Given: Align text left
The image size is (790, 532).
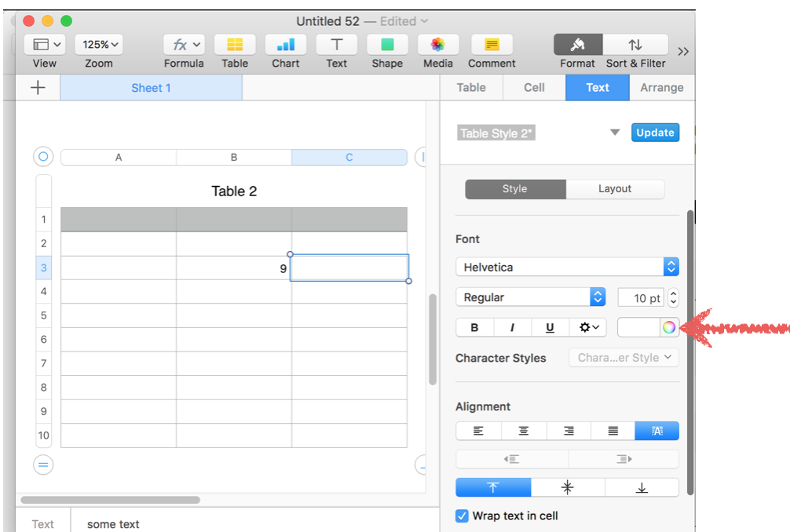Looking at the screenshot, I should (479, 431).
